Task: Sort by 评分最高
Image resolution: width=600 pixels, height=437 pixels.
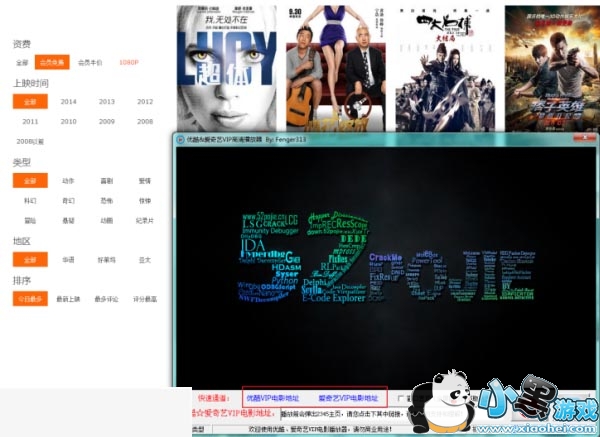Action: 145,299
